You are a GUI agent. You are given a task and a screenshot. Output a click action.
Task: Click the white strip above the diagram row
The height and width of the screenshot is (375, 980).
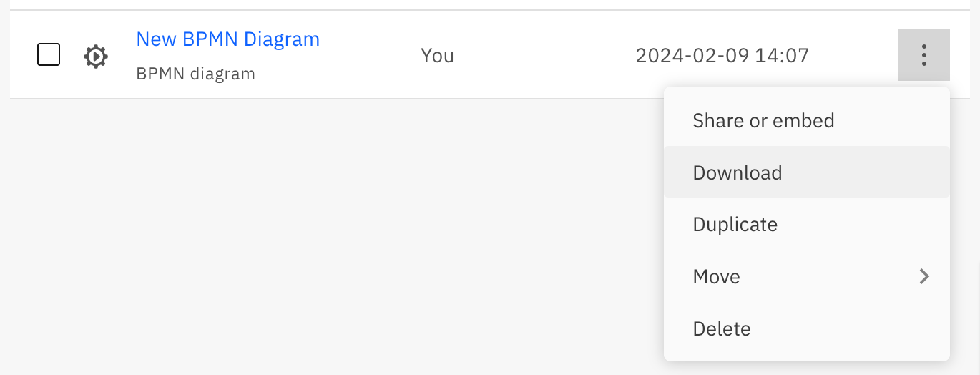[429, 4]
